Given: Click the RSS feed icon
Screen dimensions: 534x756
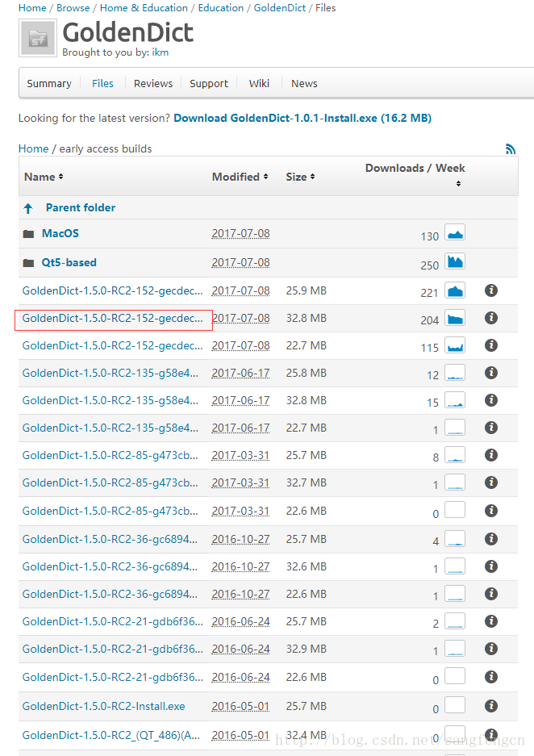Looking at the screenshot, I should pos(511,149).
